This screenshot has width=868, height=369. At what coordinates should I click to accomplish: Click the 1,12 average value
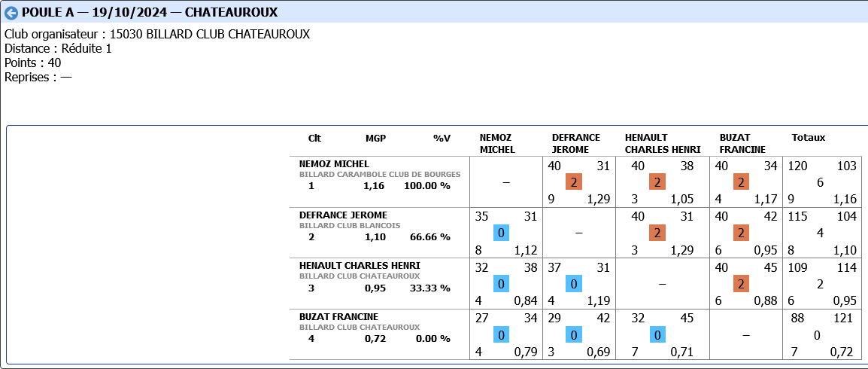coord(526,251)
